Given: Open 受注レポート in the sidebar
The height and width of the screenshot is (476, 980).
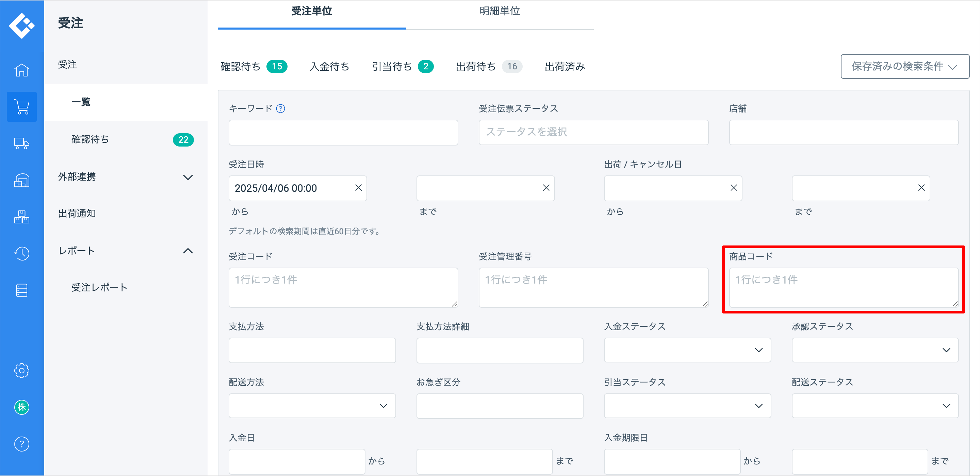Looking at the screenshot, I should coord(126,288).
